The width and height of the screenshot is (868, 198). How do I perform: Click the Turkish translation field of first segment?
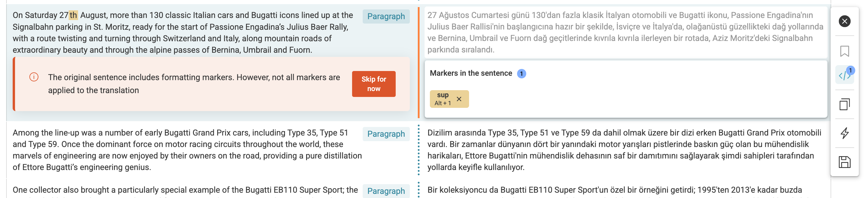point(626,32)
